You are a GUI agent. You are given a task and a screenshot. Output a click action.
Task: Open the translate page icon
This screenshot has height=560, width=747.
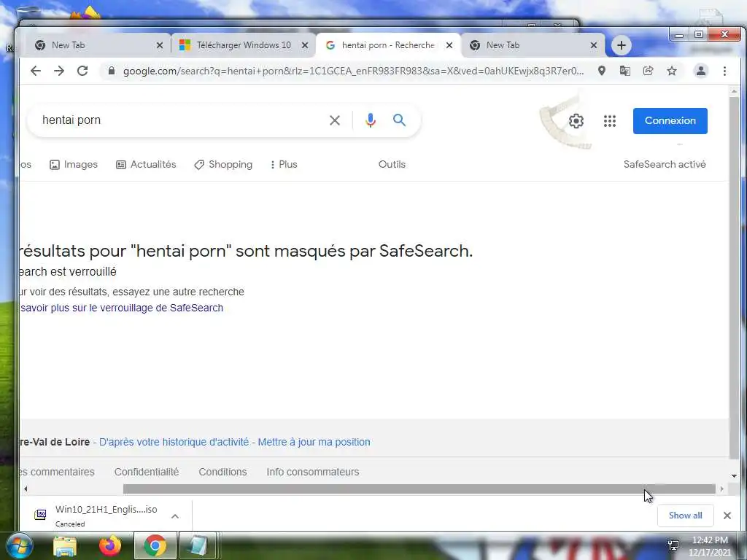(x=625, y=71)
